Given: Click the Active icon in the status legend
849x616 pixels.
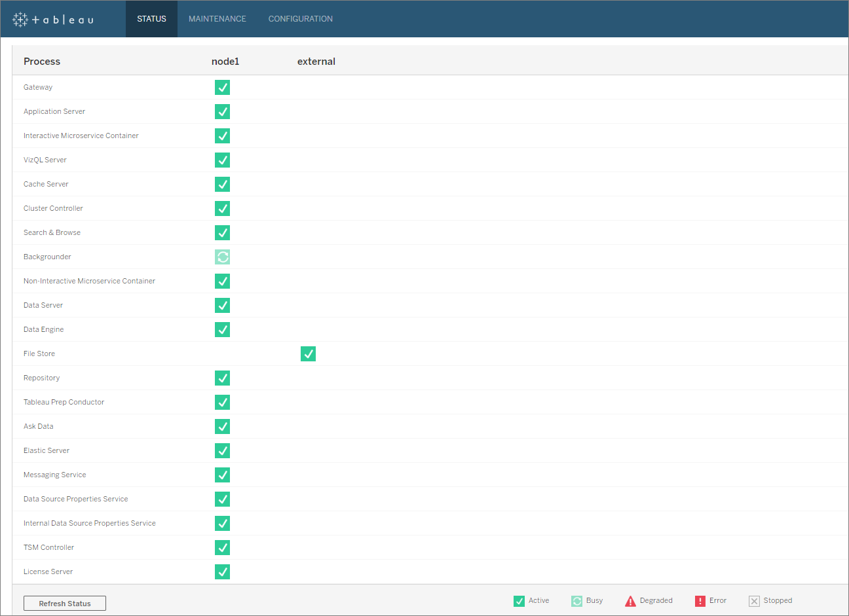Looking at the screenshot, I should pos(519,600).
